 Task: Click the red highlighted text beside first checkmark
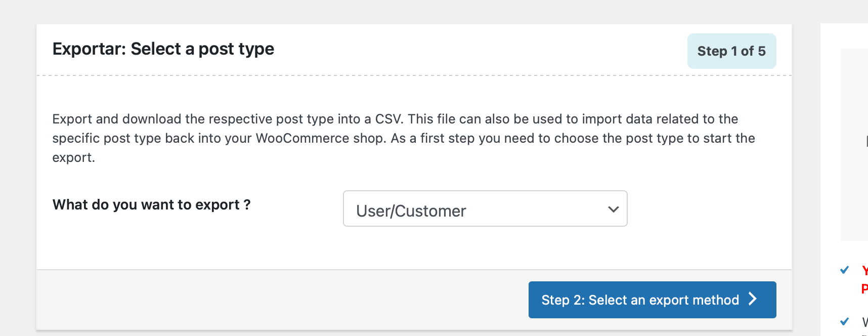(x=865, y=279)
